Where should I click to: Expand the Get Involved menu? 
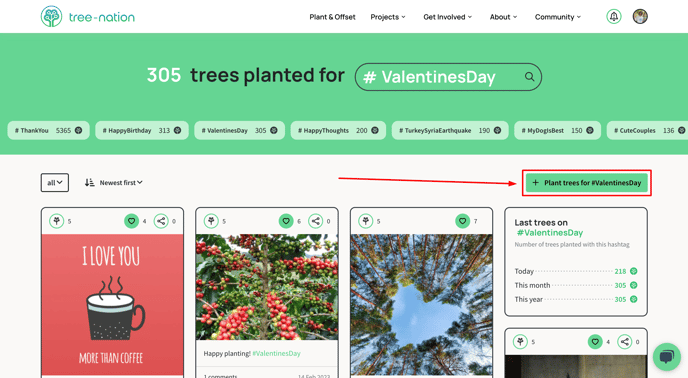448,17
